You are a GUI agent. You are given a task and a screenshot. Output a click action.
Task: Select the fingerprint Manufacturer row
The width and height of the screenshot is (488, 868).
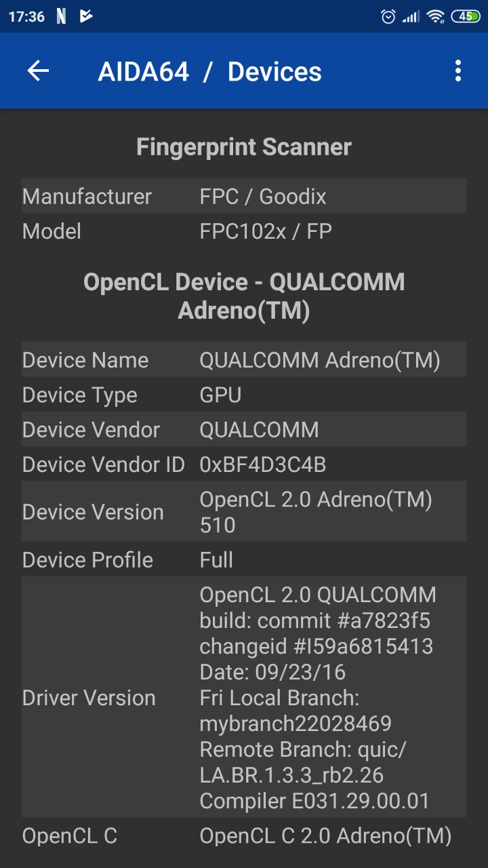point(244,196)
